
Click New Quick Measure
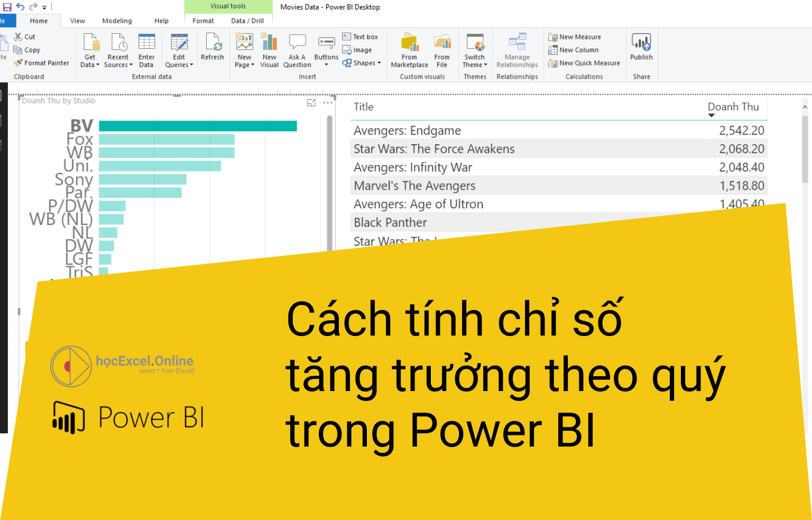click(x=584, y=63)
